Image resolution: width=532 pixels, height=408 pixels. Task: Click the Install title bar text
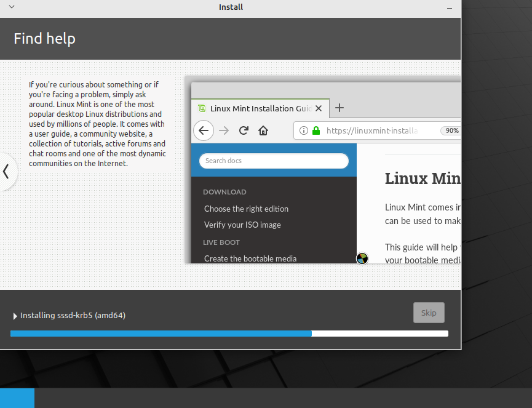(x=231, y=7)
